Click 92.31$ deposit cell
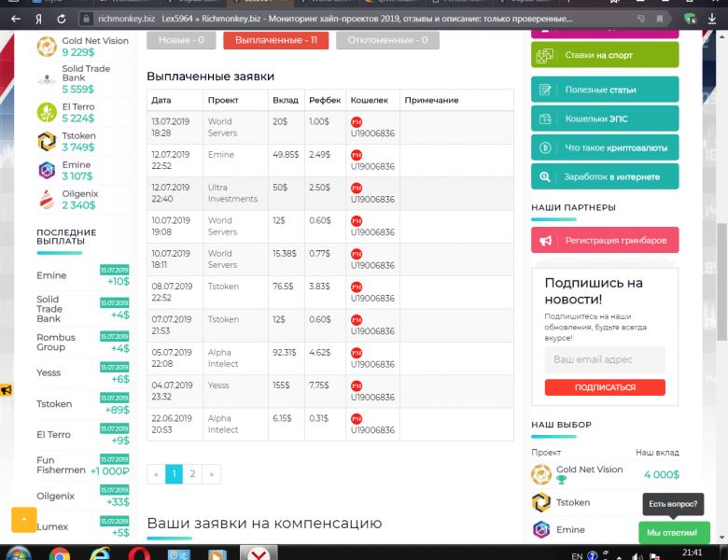The height and width of the screenshot is (560, 728). coord(284,353)
